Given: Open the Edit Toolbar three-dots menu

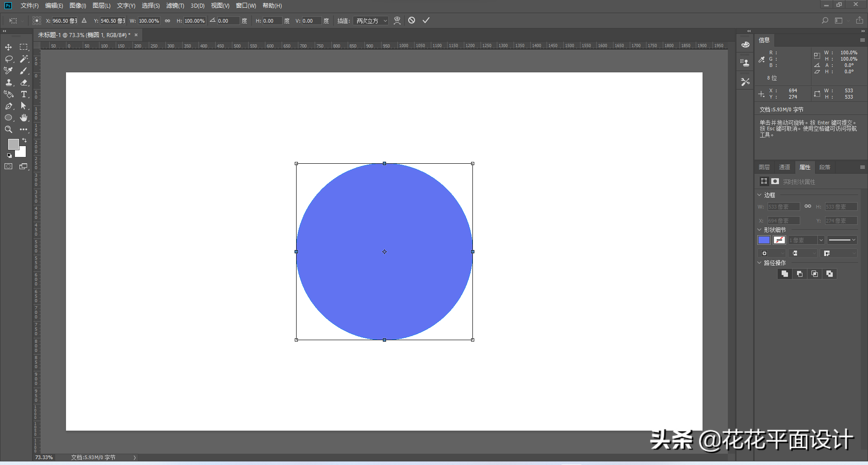Looking at the screenshot, I should point(24,129).
